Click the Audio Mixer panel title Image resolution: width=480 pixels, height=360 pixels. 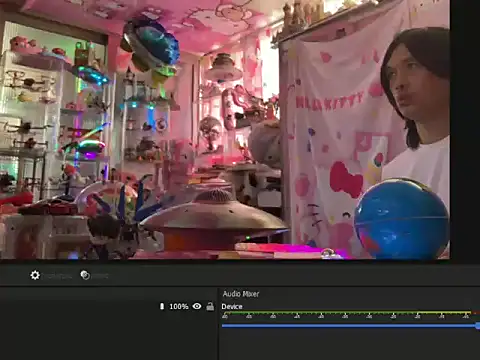[241, 294]
